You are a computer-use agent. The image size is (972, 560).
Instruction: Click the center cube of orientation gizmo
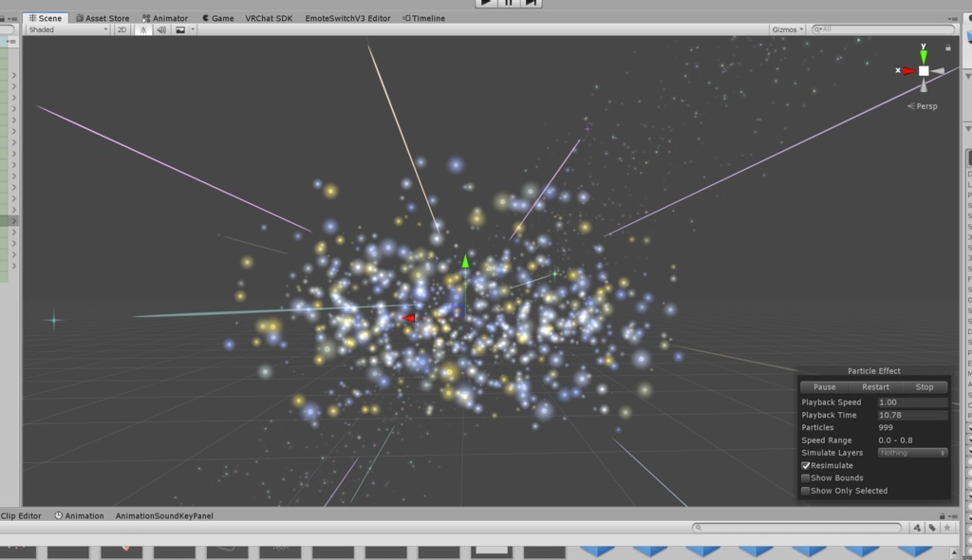pyautogui.click(x=924, y=70)
